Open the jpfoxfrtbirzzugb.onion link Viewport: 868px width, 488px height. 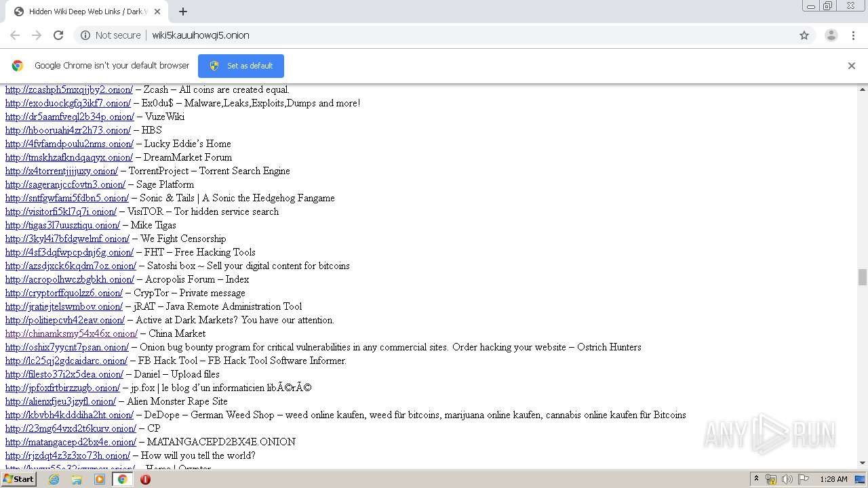point(62,388)
